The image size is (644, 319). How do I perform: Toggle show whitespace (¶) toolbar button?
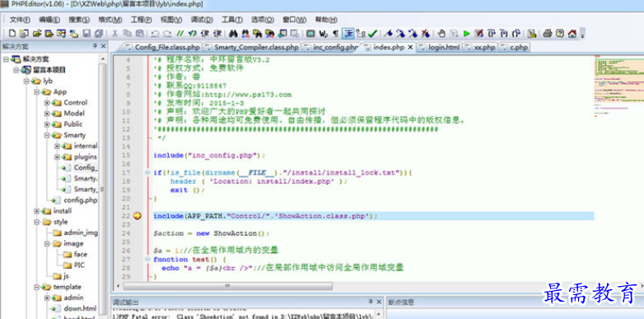coord(335,33)
